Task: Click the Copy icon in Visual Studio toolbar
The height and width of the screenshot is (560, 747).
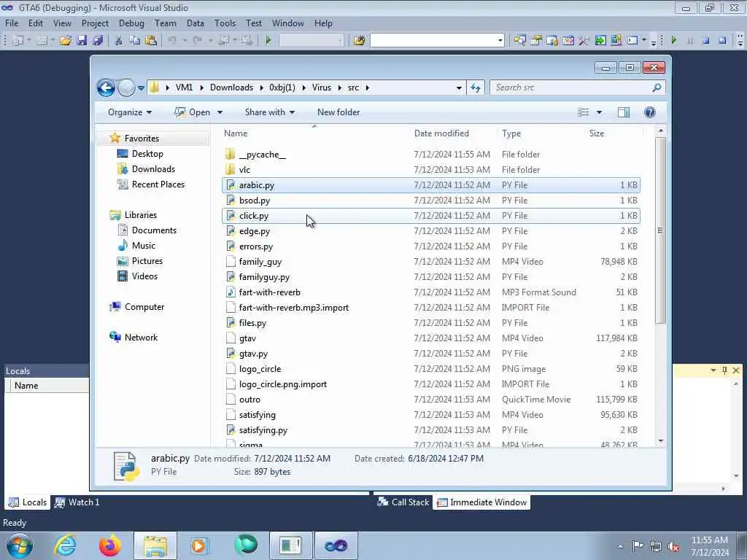Action: pyautogui.click(x=135, y=41)
